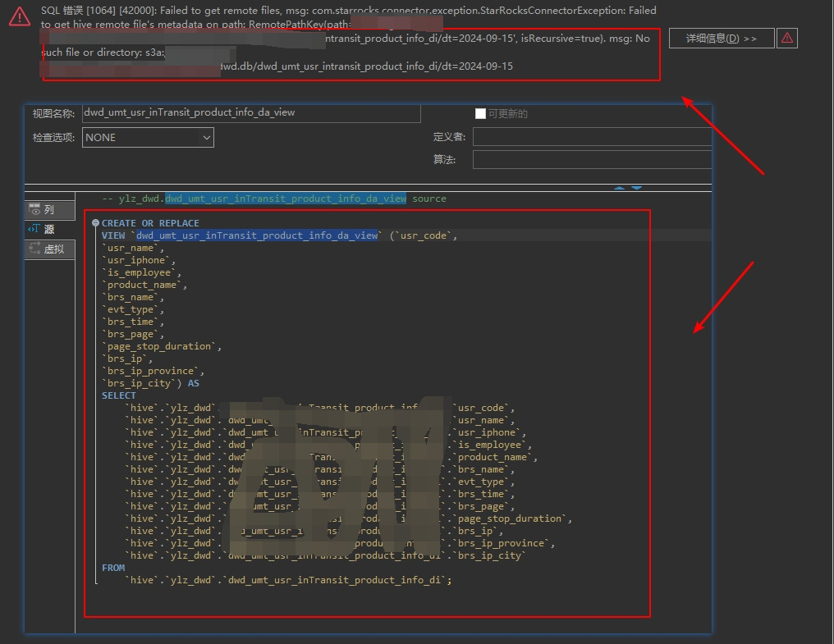
Task: Open the 检查选项 NONE dropdown
Action: [x=148, y=138]
